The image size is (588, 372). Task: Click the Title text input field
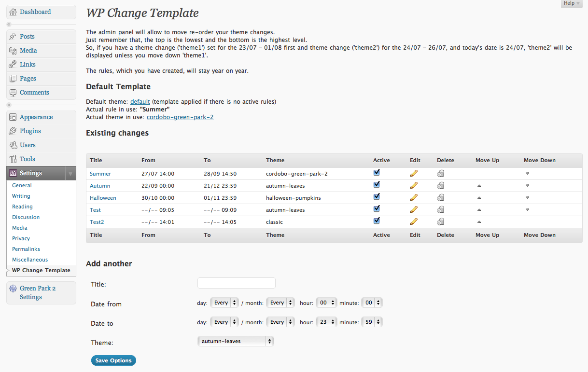237,283
